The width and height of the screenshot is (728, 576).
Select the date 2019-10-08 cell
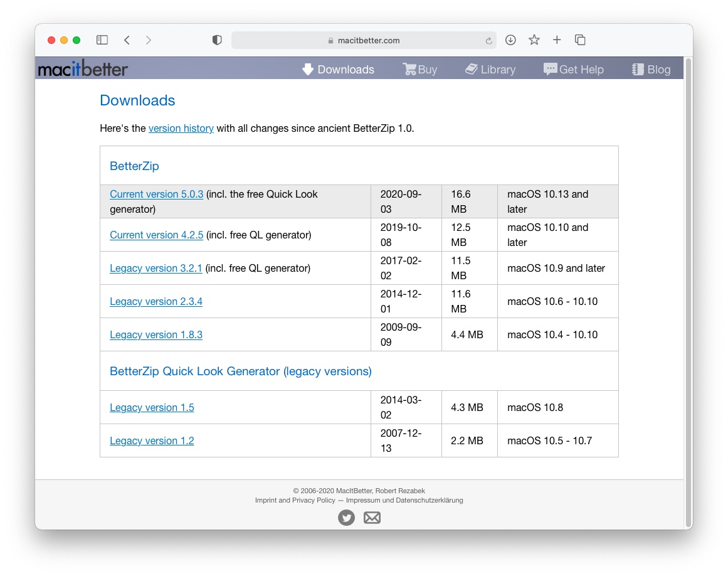(x=406, y=235)
